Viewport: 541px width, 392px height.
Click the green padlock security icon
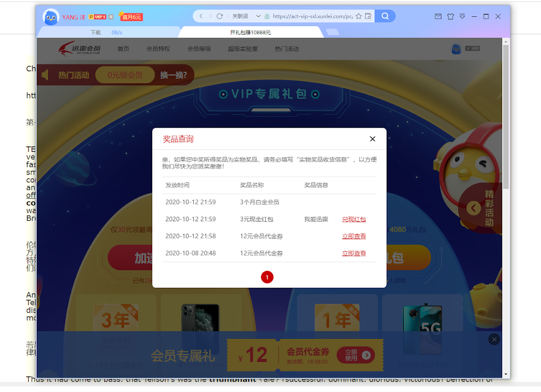coord(267,16)
